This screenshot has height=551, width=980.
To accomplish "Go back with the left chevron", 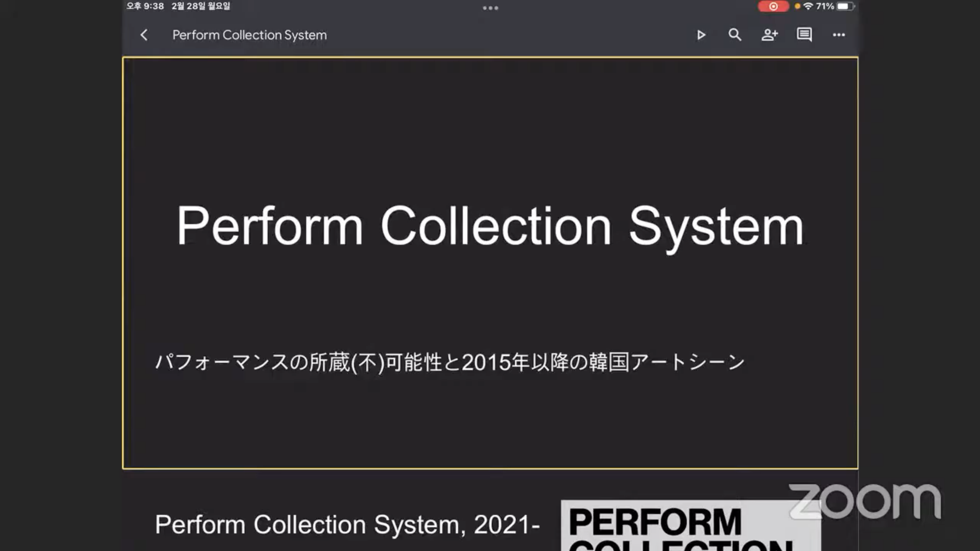I will point(144,35).
